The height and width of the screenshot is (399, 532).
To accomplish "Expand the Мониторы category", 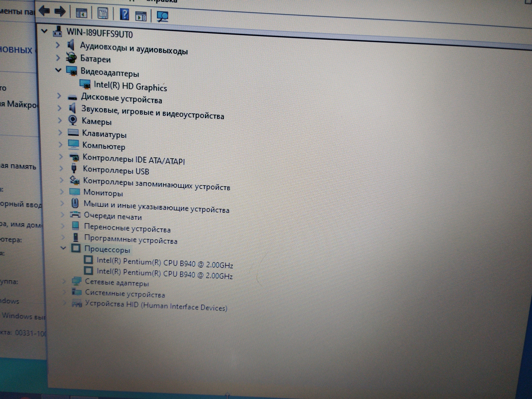I will tap(62, 192).
